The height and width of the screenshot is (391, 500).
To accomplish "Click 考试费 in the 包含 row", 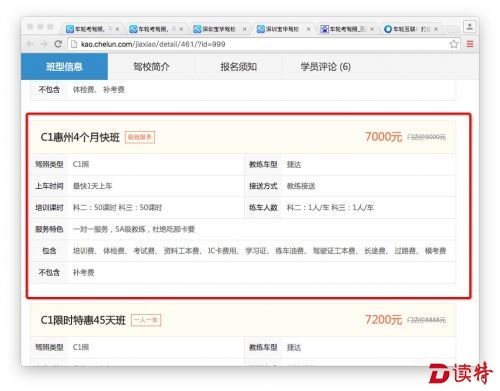I will coord(144,251).
